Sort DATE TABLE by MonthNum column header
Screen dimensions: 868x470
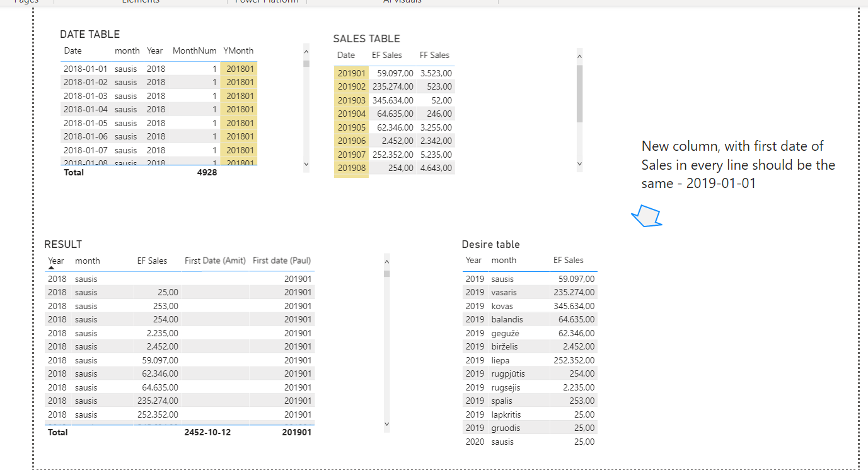(x=195, y=50)
